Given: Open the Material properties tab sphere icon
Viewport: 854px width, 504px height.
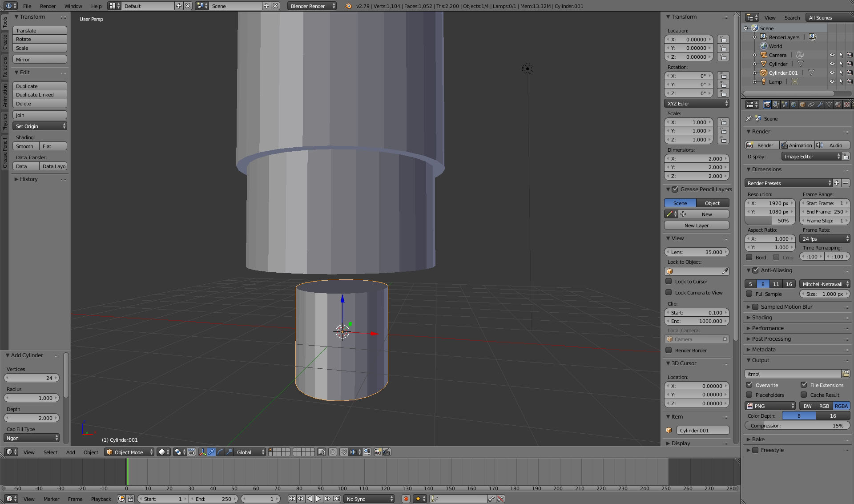Looking at the screenshot, I should pos(838,105).
